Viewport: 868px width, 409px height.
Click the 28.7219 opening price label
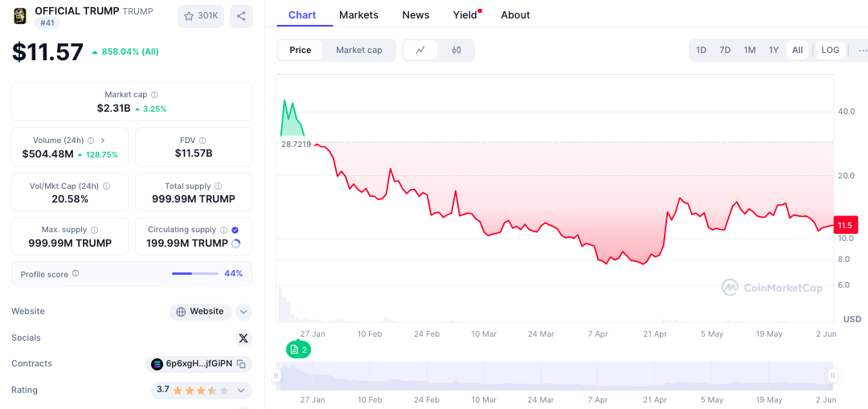[296, 145]
